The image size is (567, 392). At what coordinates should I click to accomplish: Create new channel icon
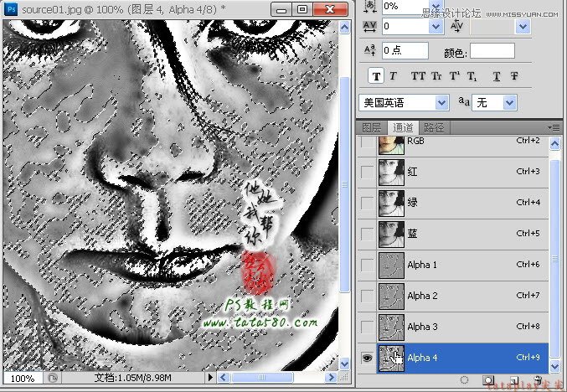click(x=514, y=380)
